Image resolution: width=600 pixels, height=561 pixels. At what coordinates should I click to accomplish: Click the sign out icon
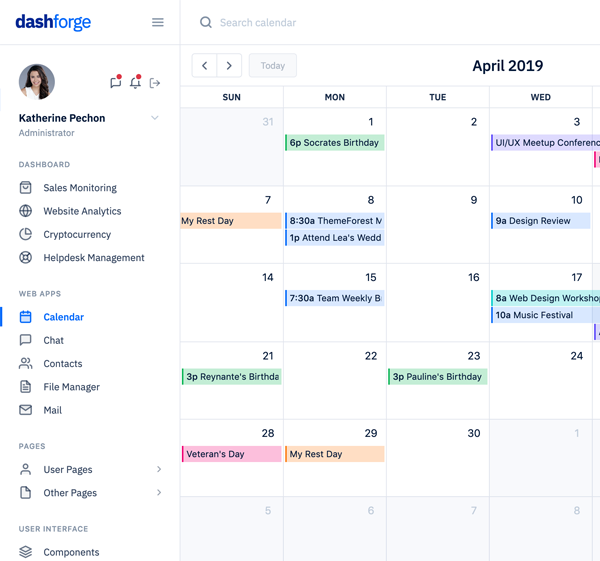pos(155,83)
